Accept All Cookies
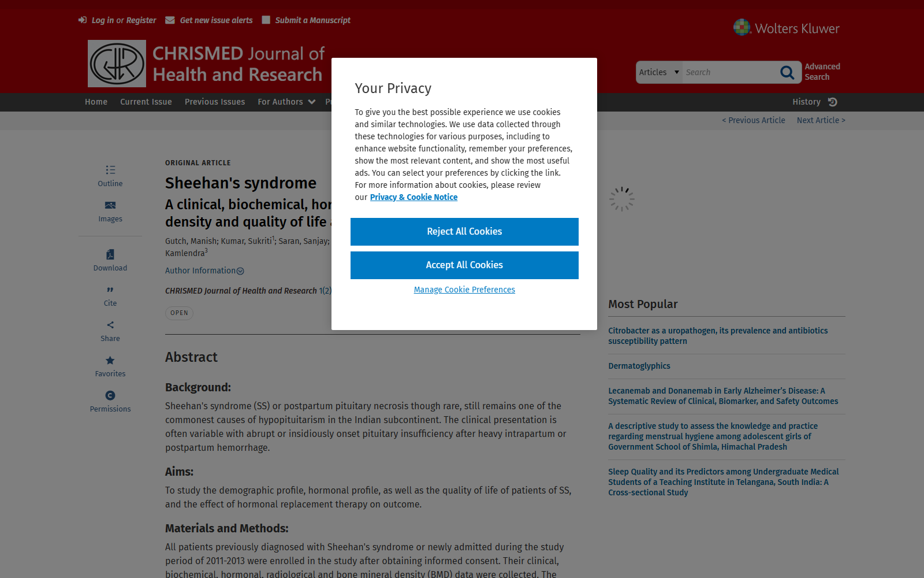This screenshot has height=578, width=924. point(464,265)
